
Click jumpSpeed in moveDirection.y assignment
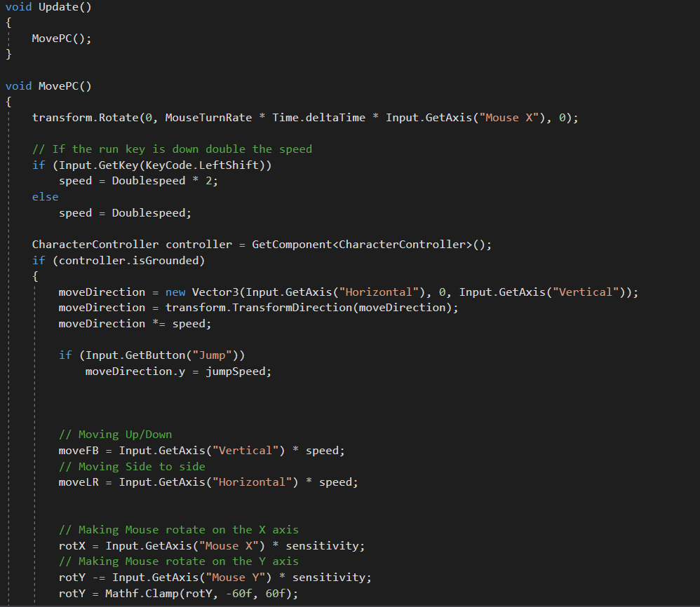tap(238, 371)
